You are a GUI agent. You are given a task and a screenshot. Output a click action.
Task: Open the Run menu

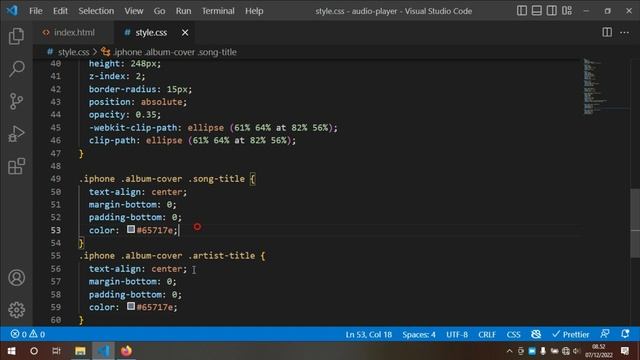point(183,11)
